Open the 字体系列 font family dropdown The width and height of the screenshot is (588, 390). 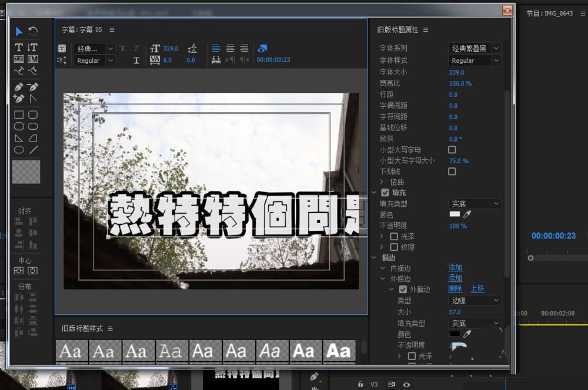(474, 48)
